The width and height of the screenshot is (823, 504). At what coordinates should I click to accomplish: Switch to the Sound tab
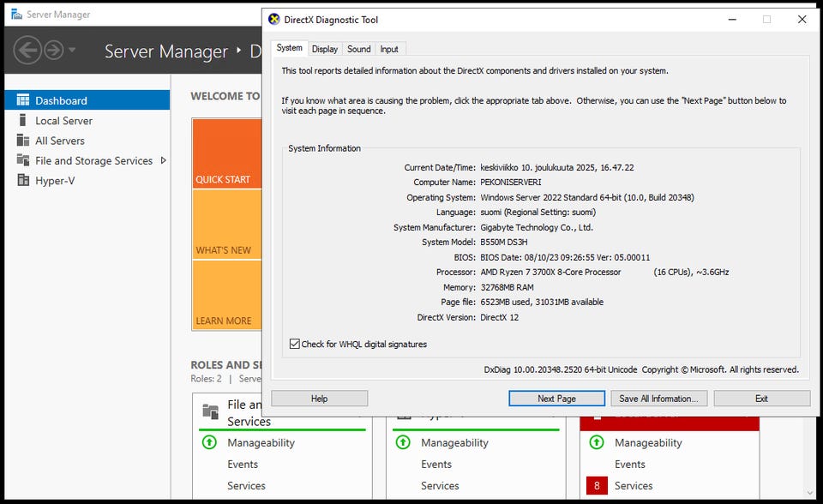(x=359, y=49)
